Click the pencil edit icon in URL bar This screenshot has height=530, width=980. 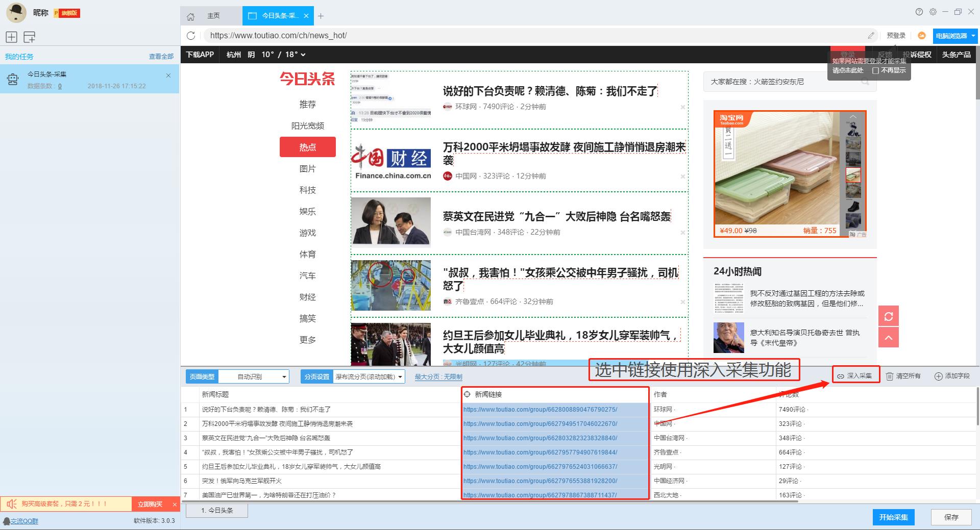point(871,35)
